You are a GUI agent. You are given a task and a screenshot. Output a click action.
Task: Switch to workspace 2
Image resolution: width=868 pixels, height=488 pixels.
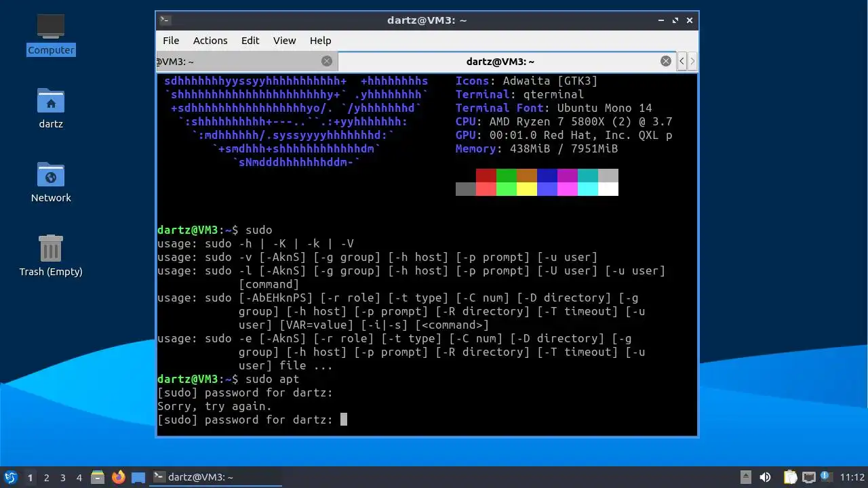pos(46,478)
